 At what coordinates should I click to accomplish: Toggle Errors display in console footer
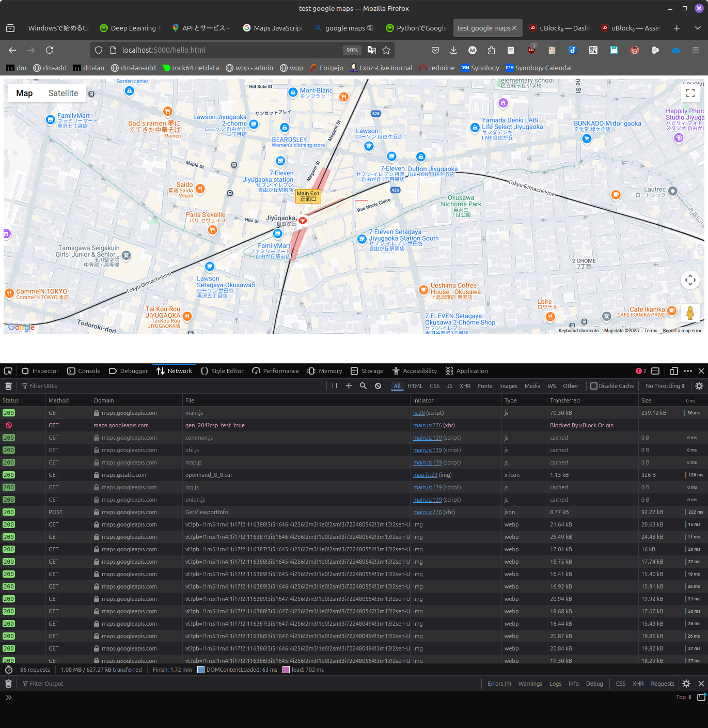pyautogui.click(x=498, y=683)
